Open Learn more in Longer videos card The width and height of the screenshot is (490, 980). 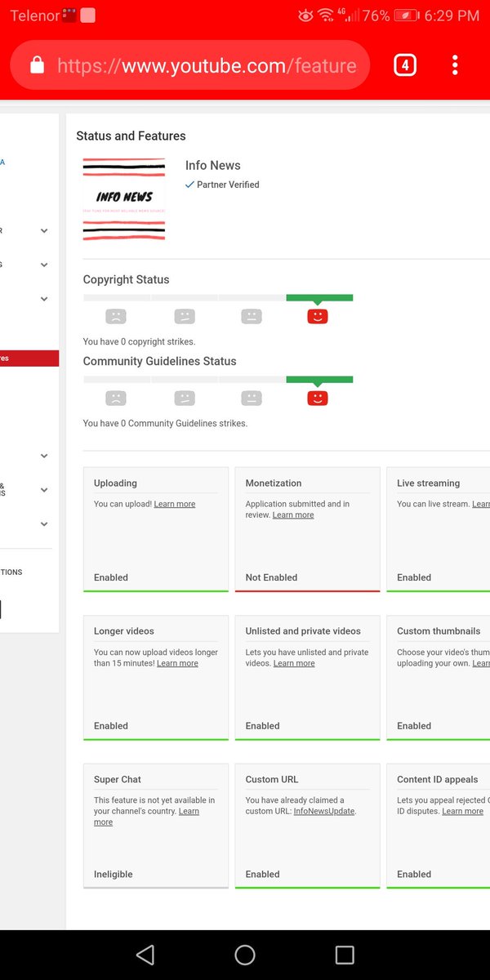[x=177, y=663]
